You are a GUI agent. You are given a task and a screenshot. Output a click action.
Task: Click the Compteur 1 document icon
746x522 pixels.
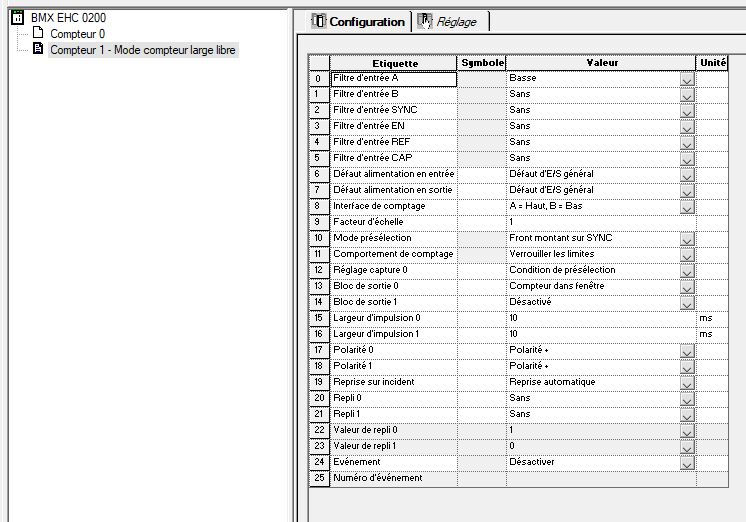pyautogui.click(x=38, y=49)
